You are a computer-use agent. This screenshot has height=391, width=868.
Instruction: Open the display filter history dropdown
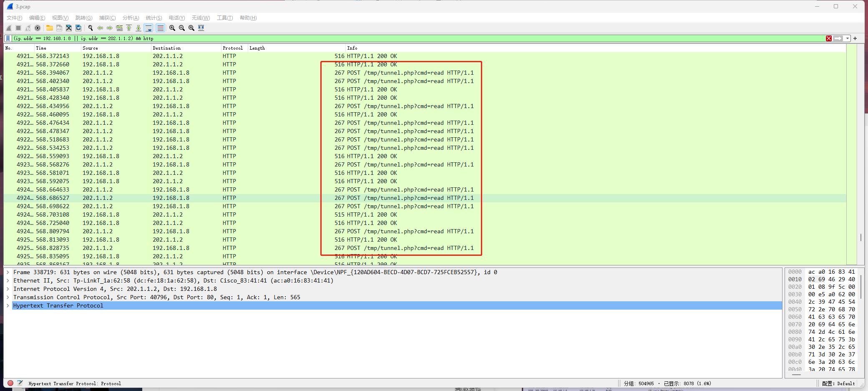click(x=848, y=38)
